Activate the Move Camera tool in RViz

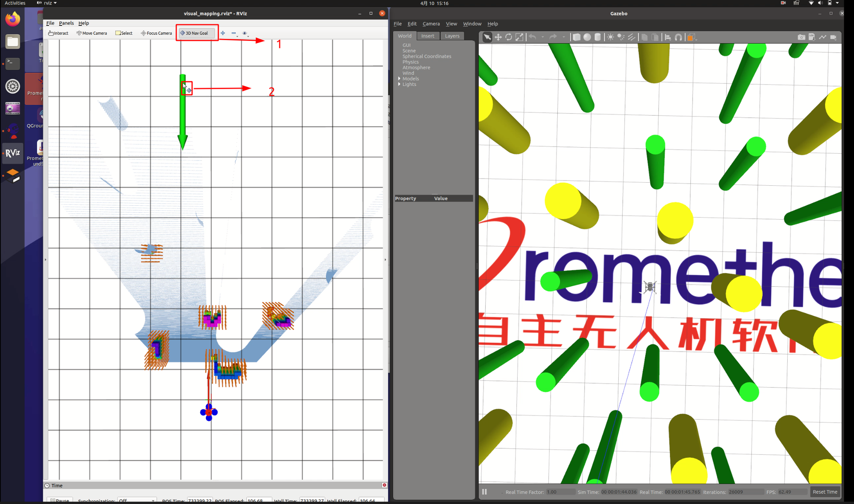92,33
